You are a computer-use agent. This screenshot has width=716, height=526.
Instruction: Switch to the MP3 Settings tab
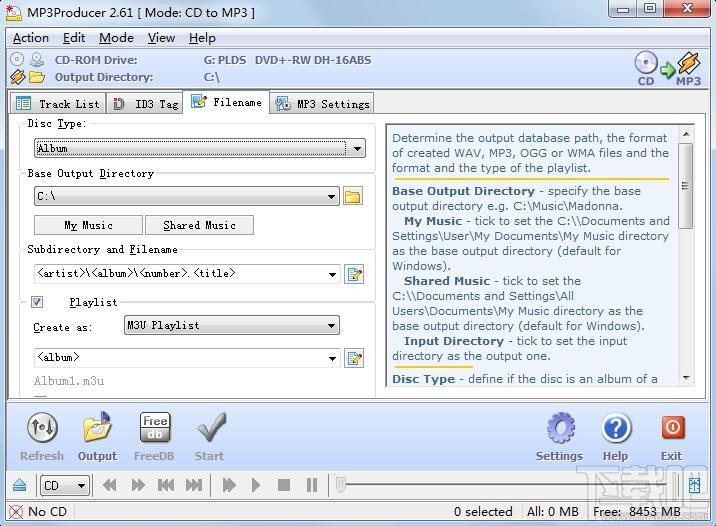[322, 104]
